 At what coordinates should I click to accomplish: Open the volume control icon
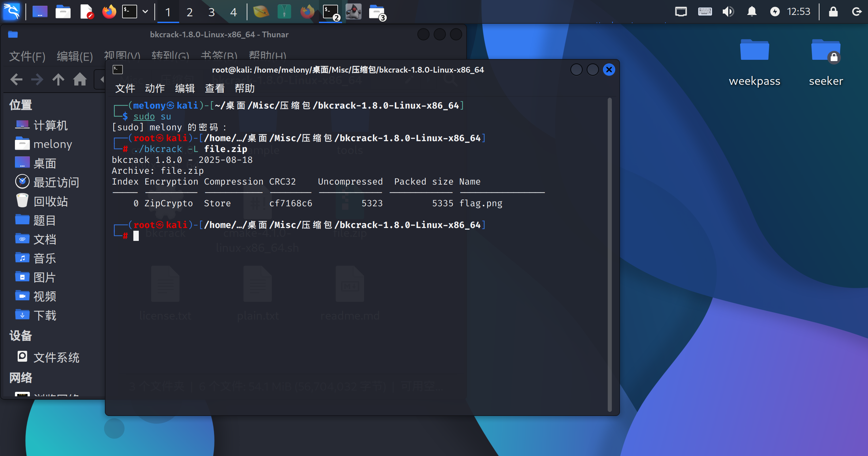pyautogui.click(x=728, y=12)
